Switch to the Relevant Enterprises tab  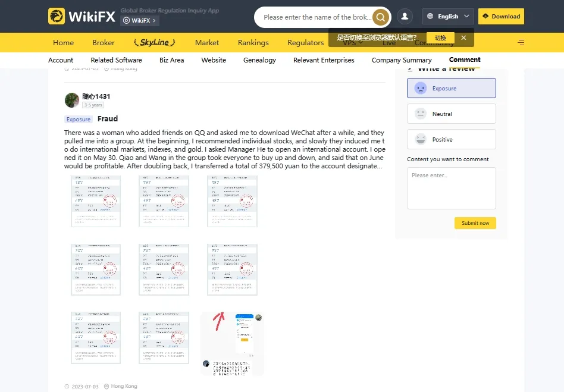[x=324, y=60]
